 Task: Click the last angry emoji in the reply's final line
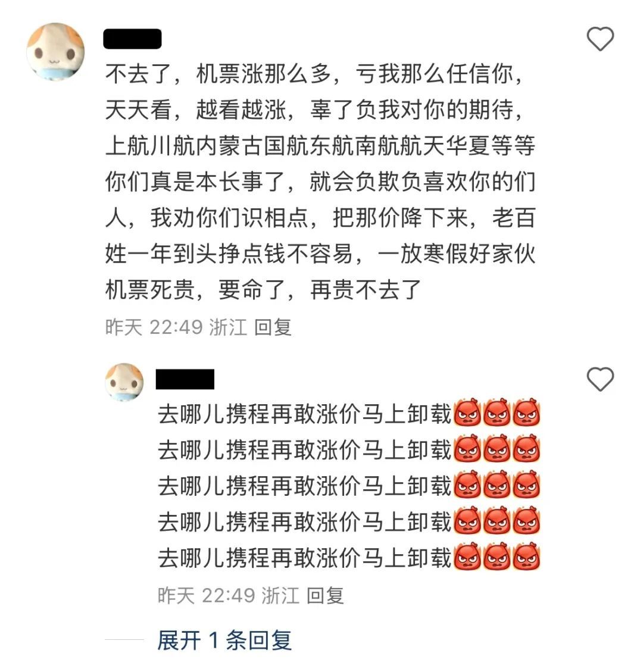(x=526, y=557)
